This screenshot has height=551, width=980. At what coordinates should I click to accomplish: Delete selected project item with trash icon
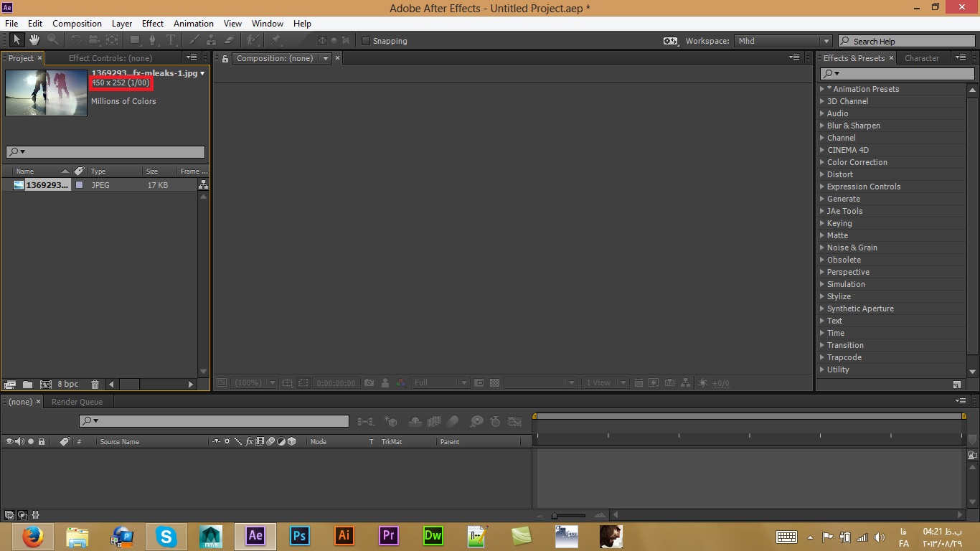tap(95, 385)
